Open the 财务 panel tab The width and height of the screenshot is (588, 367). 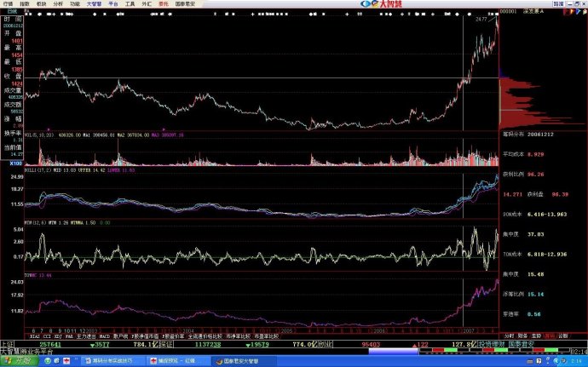coord(523,335)
